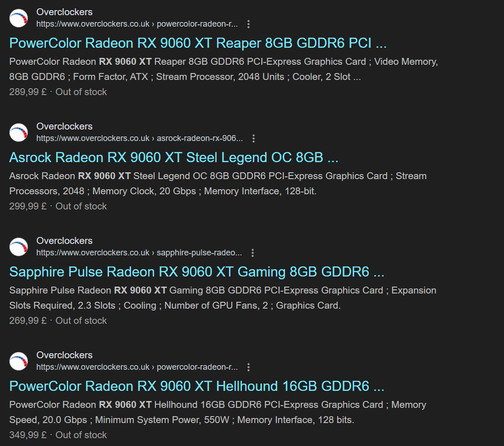Open PowerColor Radeon RX 9060 XT Hellhound 16GB link
The width and height of the screenshot is (504, 446).
tap(197, 386)
